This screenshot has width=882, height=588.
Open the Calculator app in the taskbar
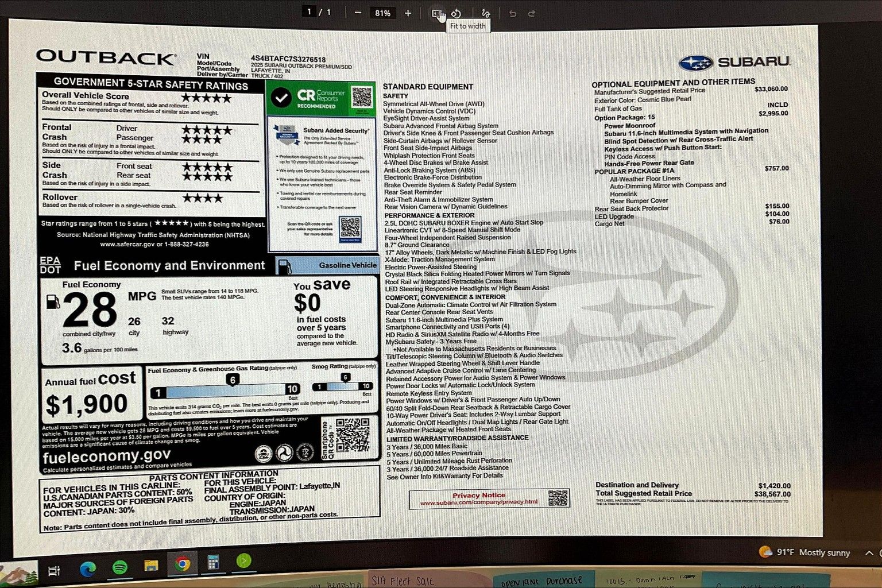(213, 562)
